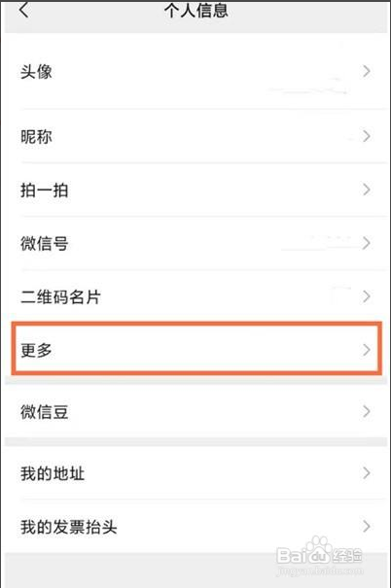Open 二维码名片 QR code card
This screenshot has height=588, width=391.
point(195,296)
